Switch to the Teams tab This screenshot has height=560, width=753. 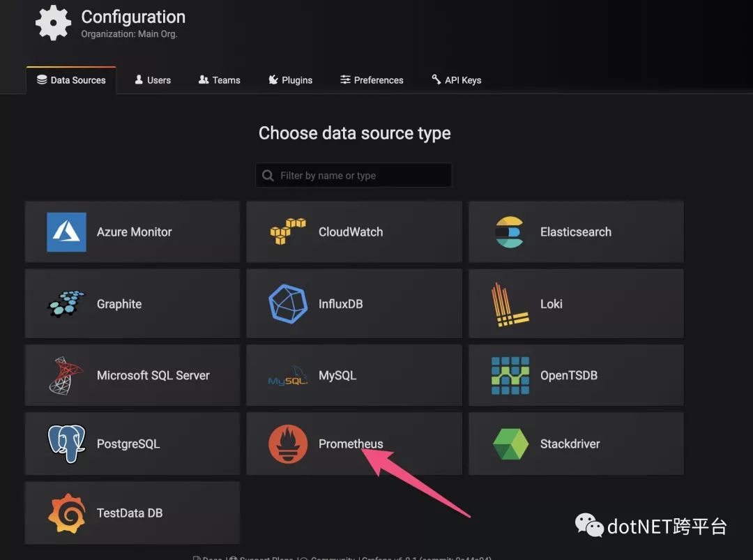[x=220, y=80]
